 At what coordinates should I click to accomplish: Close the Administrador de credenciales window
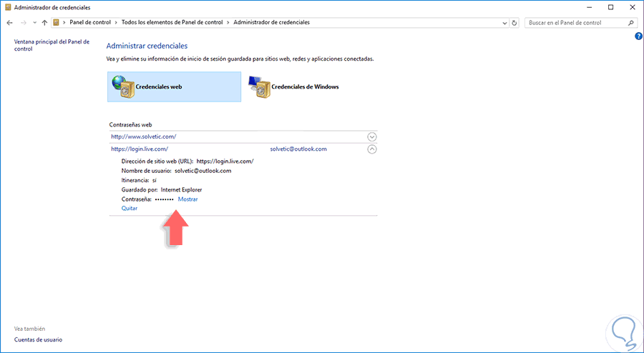click(x=633, y=7)
